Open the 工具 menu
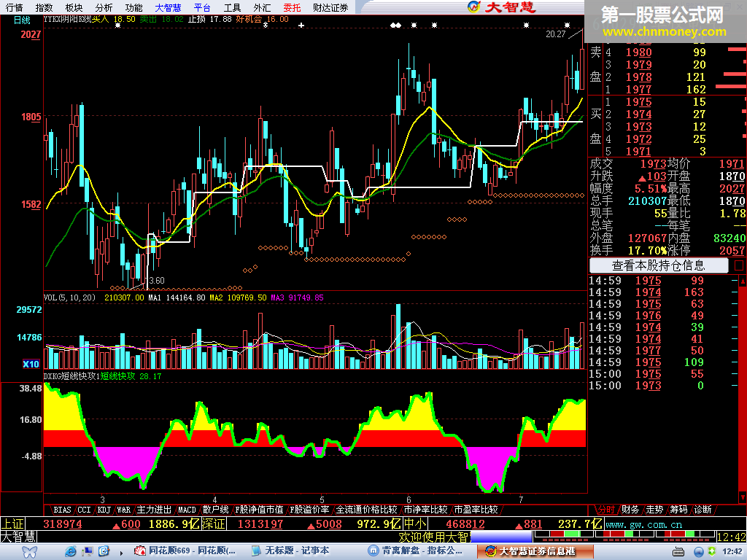 (233, 7)
